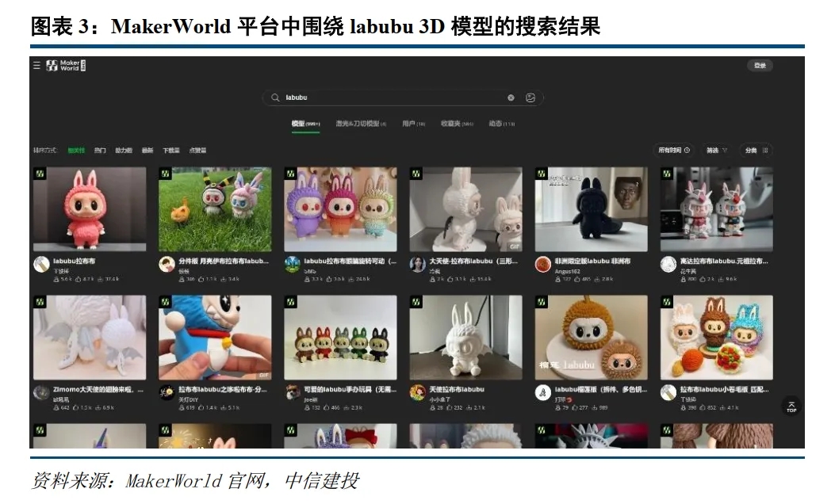
Task: Click author avatar of '天使拉布布labubu' model
Action: pos(417,393)
